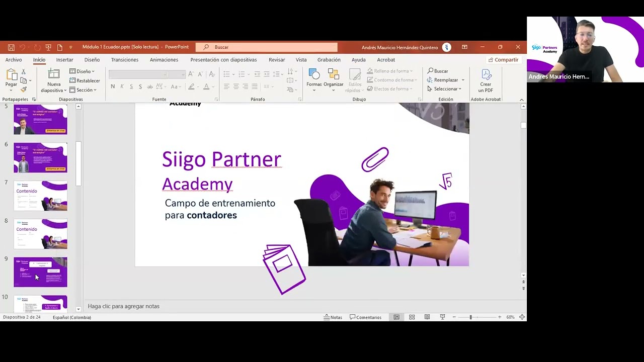Switch to the Insertar tab

pos(64,60)
